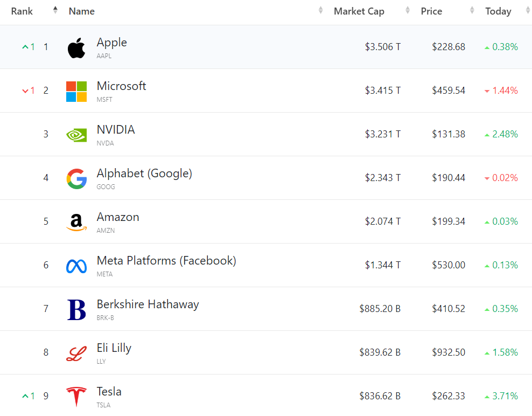Screen dimensions: 532x416
Task: Sort by Name column sort arrows
Action: coord(321,10)
